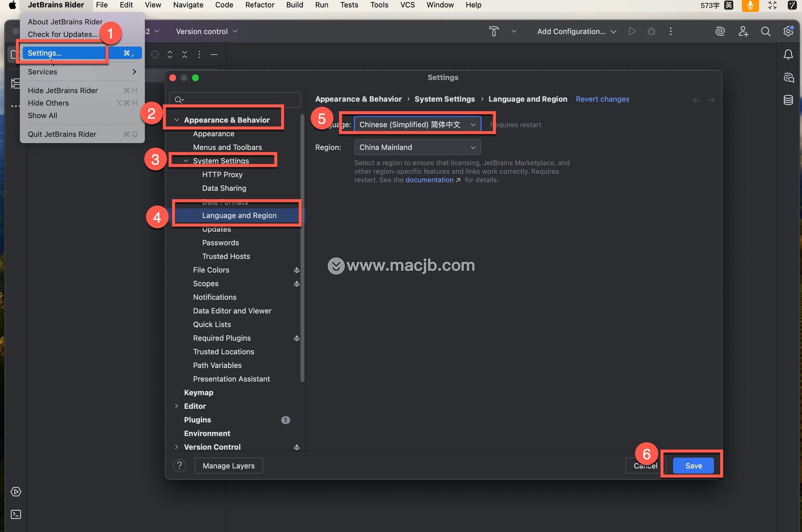Open the explorer panel options menu
Screen dimensions: 802x532
tap(199, 55)
